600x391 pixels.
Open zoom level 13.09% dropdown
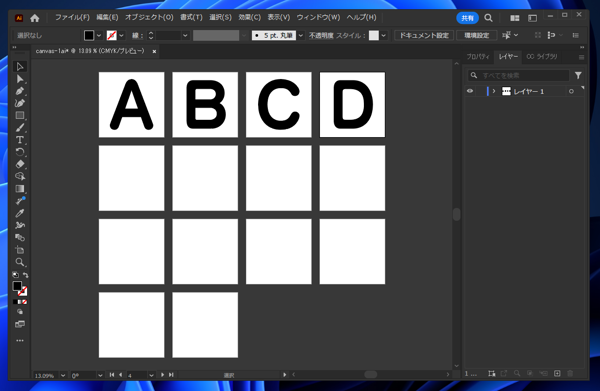(63, 375)
